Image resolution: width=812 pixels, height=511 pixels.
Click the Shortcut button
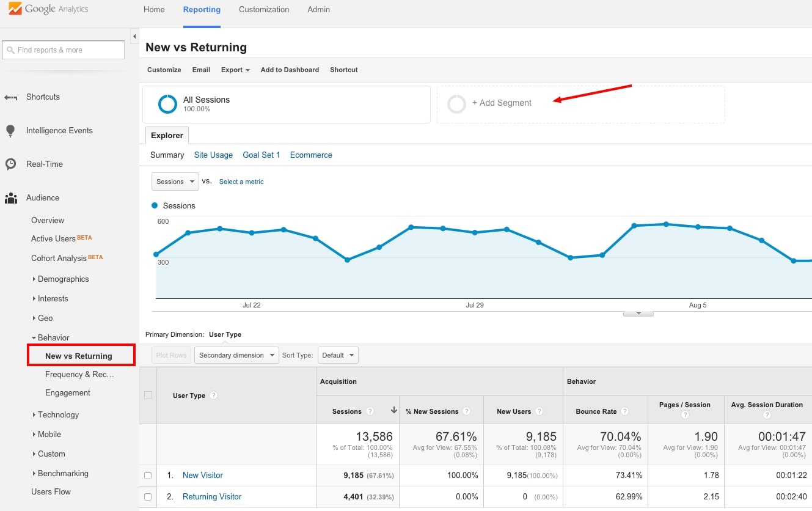click(x=344, y=70)
